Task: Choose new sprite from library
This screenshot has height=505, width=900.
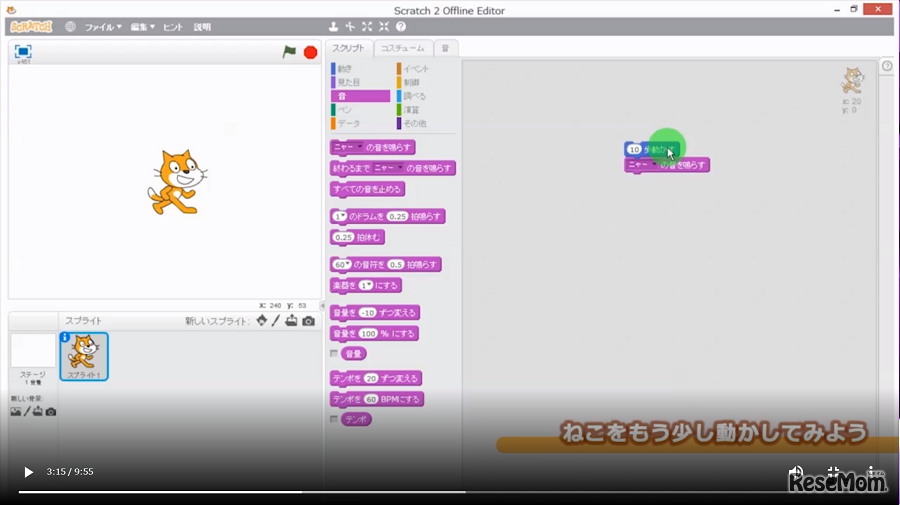Action: click(262, 321)
